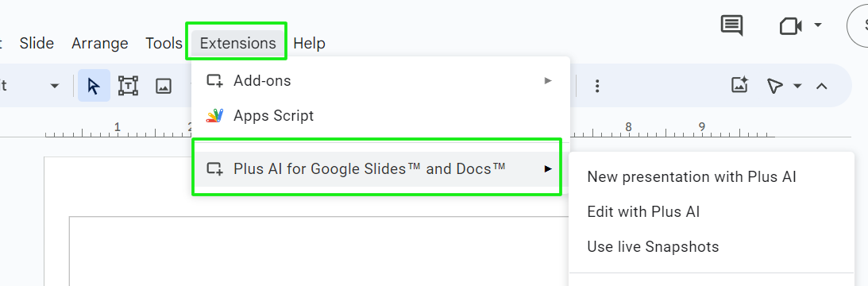
Task: Select the arrow cursor tool
Action: (95, 86)
